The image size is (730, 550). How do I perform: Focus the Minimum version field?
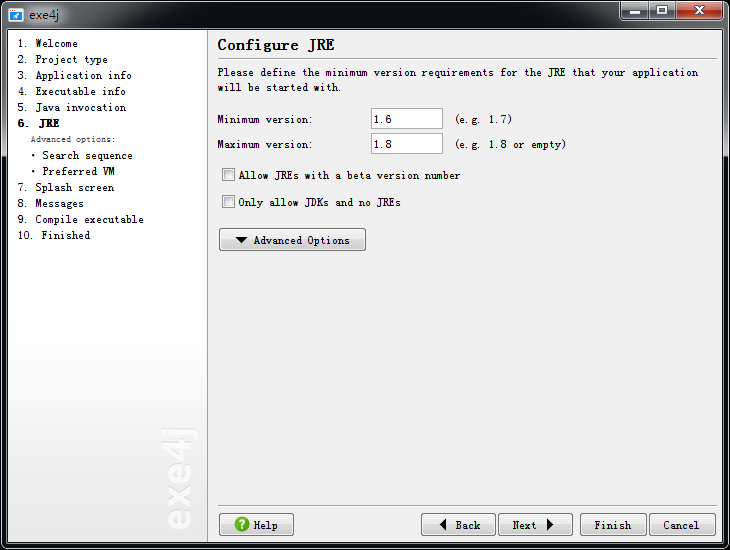tap(407, 119)
